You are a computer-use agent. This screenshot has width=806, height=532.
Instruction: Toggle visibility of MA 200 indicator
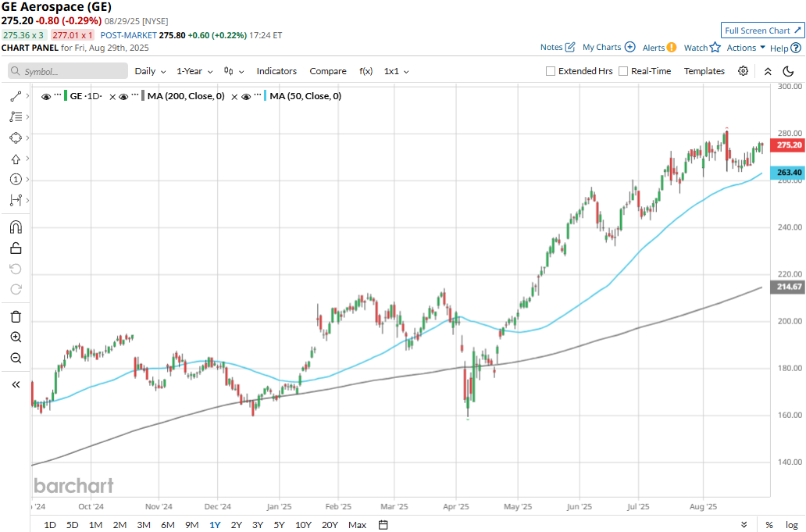[x=123, y=96]
